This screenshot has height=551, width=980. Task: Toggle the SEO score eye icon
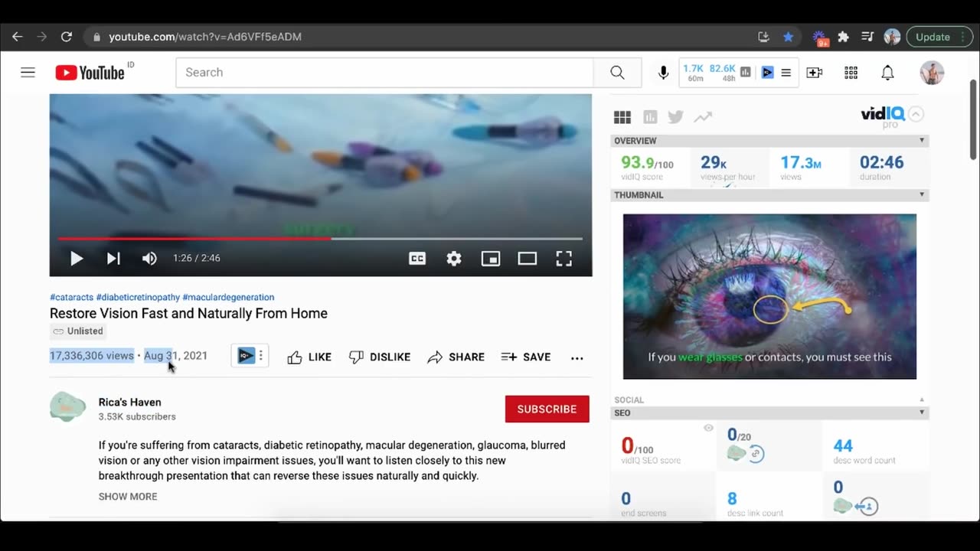tap(708, 429)
